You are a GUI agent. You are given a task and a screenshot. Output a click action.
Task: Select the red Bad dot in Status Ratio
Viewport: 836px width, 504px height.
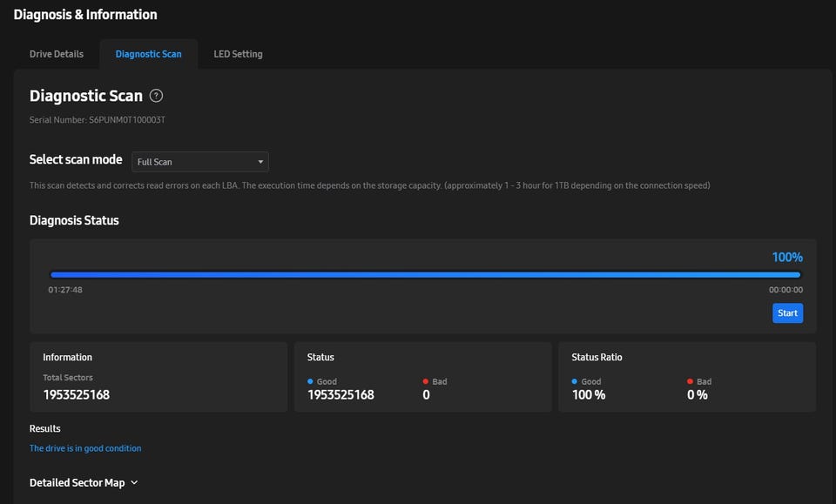coord(690,381)
